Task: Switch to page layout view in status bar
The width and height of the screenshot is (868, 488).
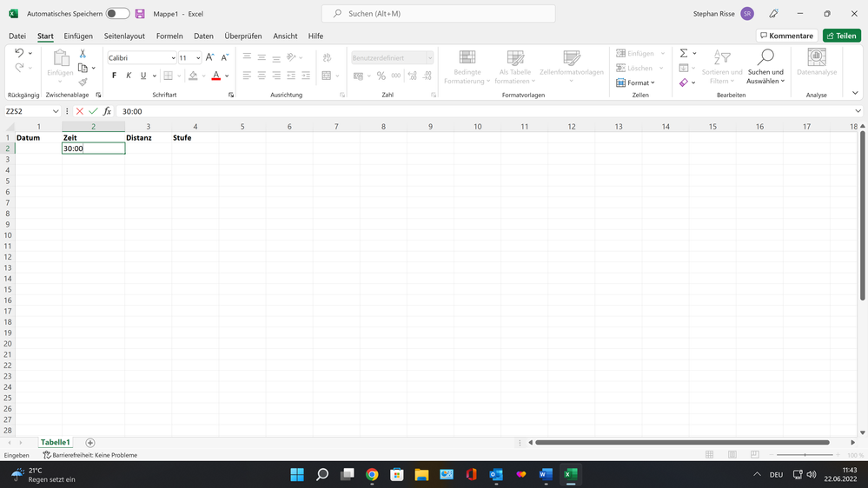Action: coord(732,455)
